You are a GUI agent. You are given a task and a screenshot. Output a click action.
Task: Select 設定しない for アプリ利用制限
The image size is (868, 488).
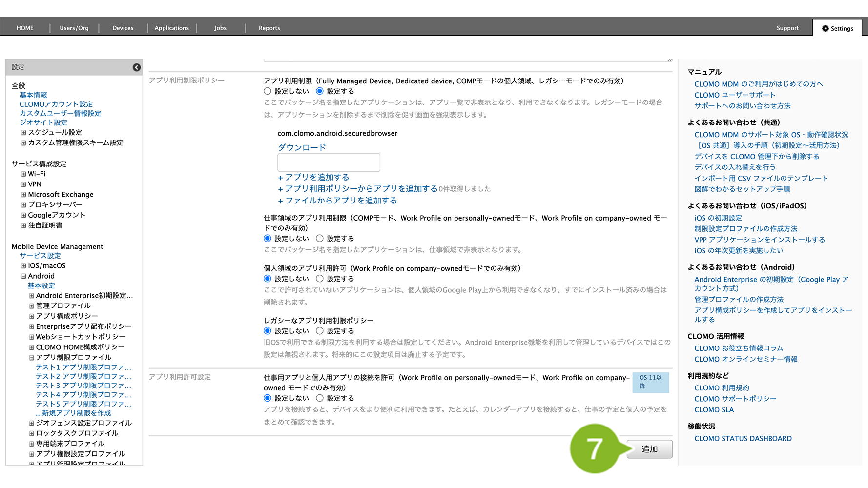point(268,91)
